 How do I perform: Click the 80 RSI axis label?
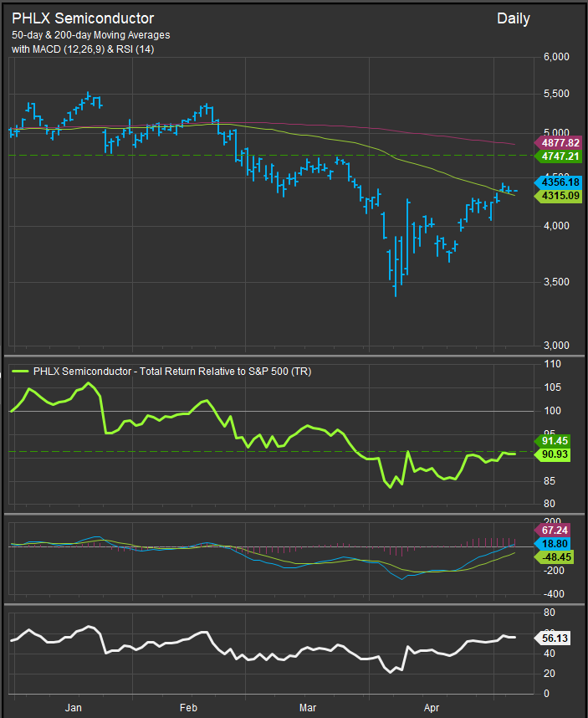point(550,613)
